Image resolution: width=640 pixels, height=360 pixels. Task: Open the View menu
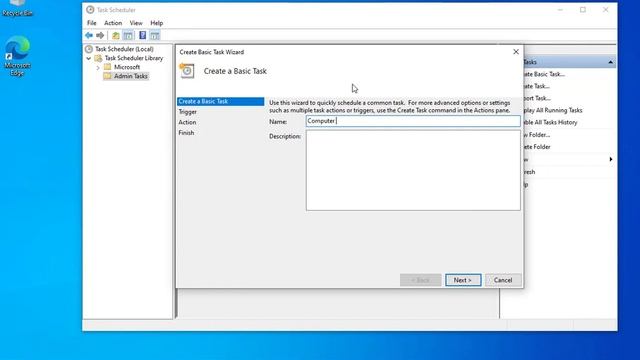coord(136,23)
